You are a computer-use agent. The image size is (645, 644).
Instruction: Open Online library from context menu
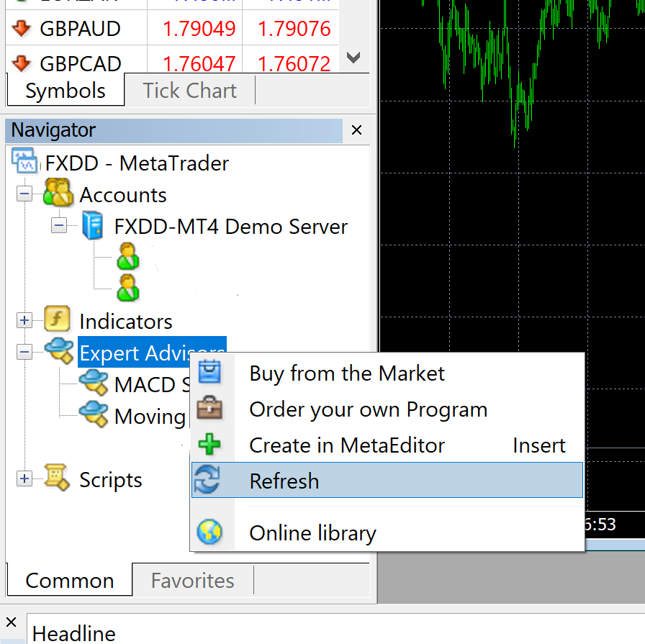(387, 532)
